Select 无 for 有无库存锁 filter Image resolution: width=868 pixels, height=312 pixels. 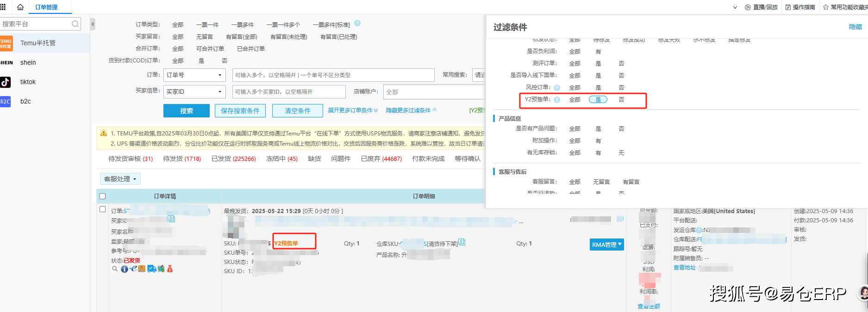point(621,153)
